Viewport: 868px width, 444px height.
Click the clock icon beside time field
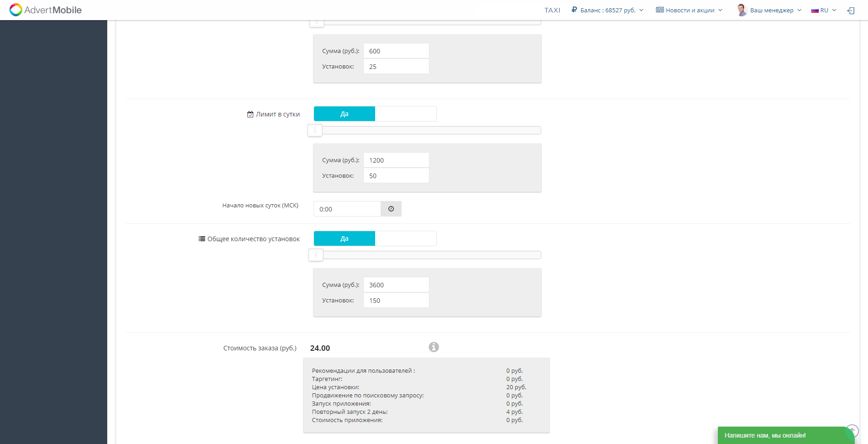(x=391, y=209)
